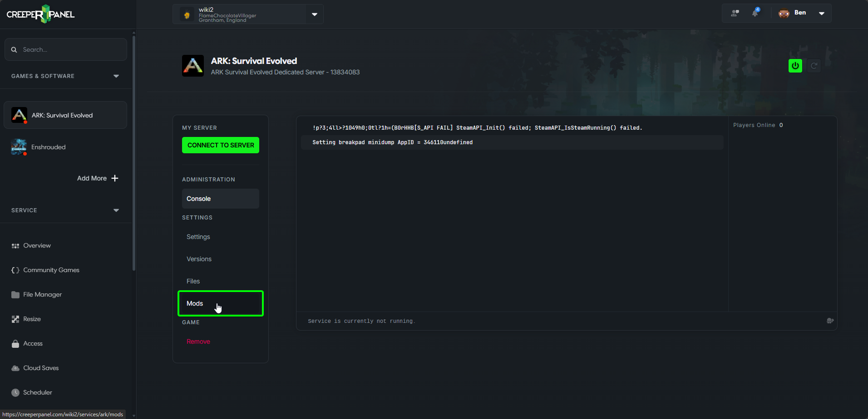Click the search magnifier icon

click(x=14, y=49)
